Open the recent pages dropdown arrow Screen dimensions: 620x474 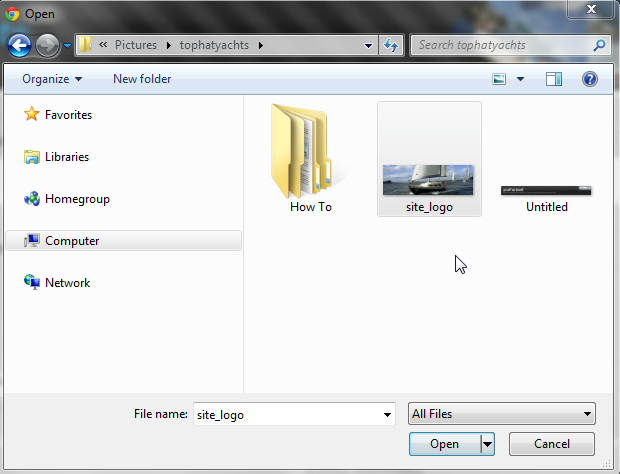point(68,46)
